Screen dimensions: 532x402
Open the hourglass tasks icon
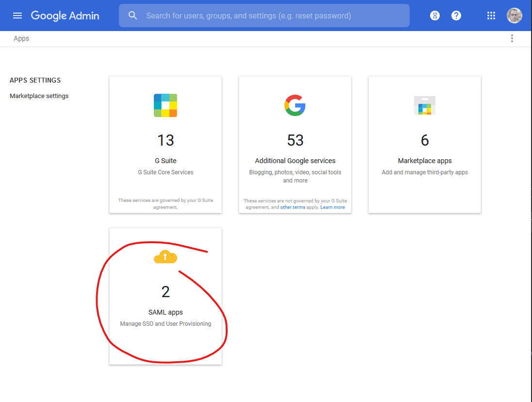(435, 16)
